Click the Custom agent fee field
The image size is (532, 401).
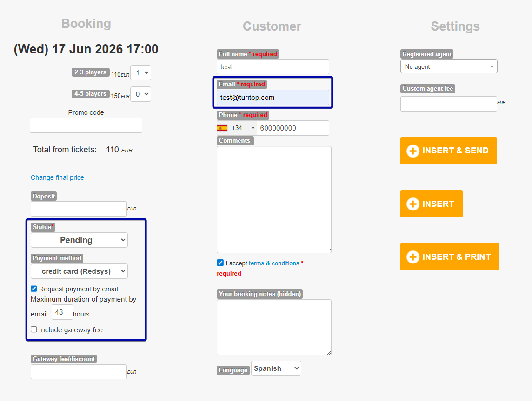[449, 104]
